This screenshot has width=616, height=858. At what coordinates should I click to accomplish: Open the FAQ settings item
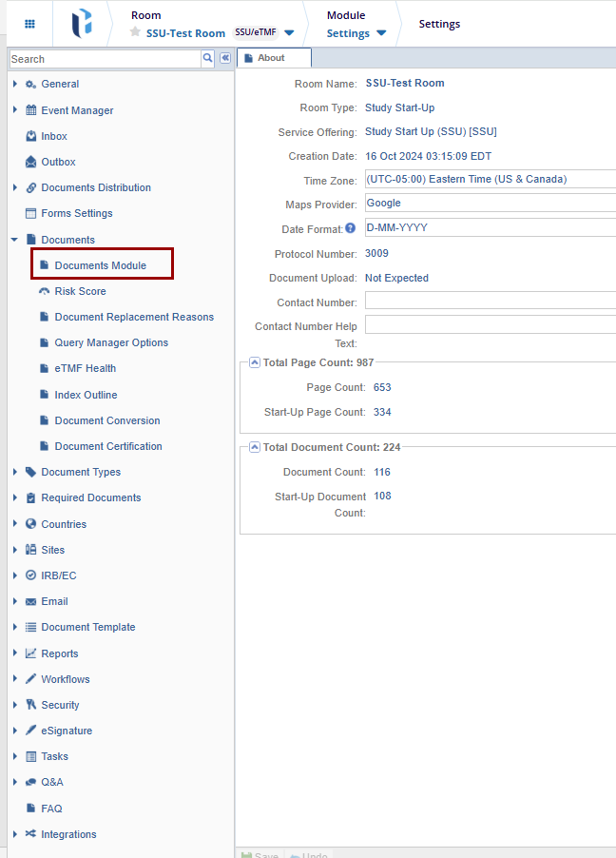pyautogui.click(x=51, y=809)
